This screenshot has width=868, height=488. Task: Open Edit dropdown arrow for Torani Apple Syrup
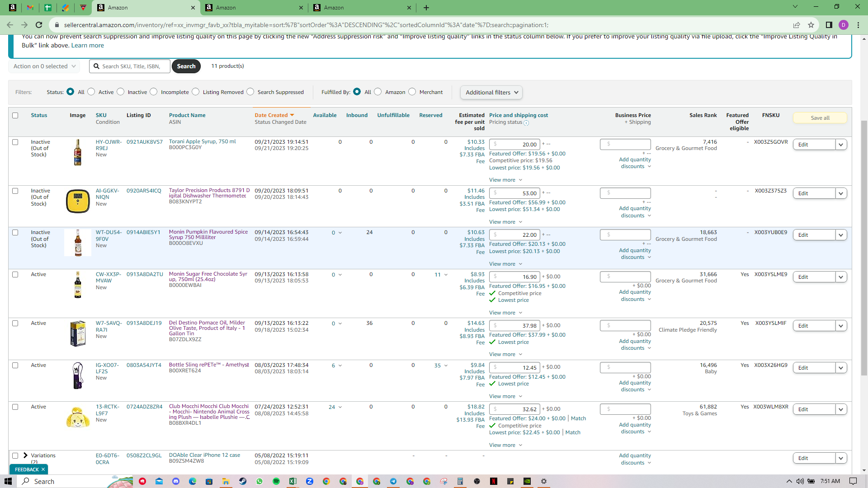[x=841, y=145]
